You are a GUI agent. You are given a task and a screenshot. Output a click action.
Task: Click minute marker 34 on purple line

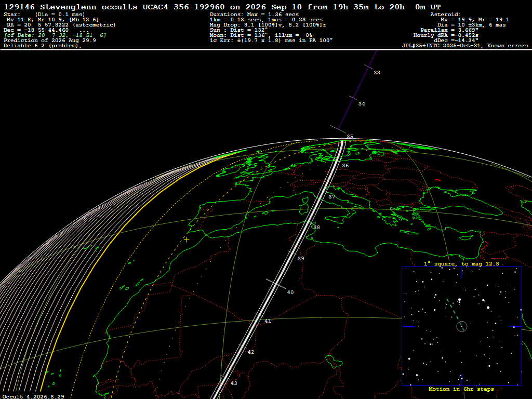coord(362,104)
